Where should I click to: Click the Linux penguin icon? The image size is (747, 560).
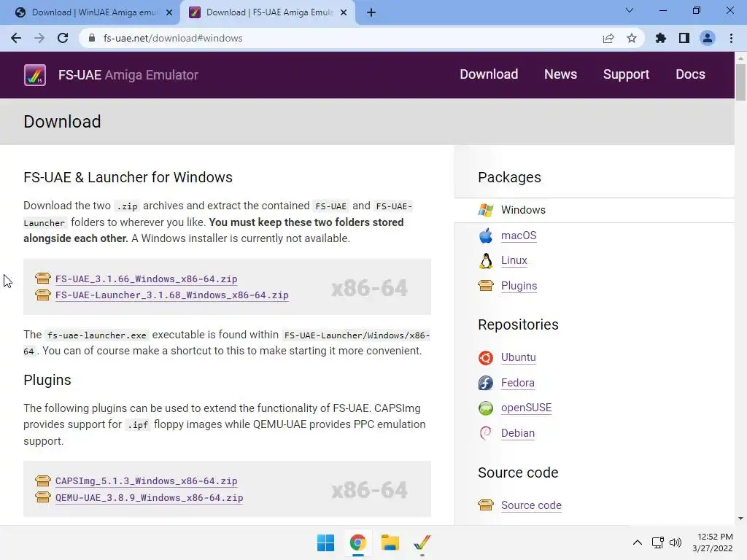485,261
